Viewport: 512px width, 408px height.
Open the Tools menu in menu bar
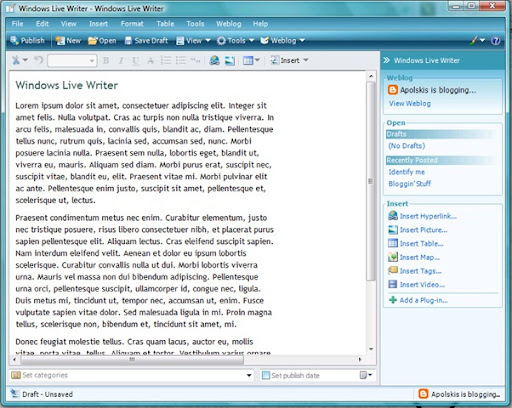click(x=195, y=24)
